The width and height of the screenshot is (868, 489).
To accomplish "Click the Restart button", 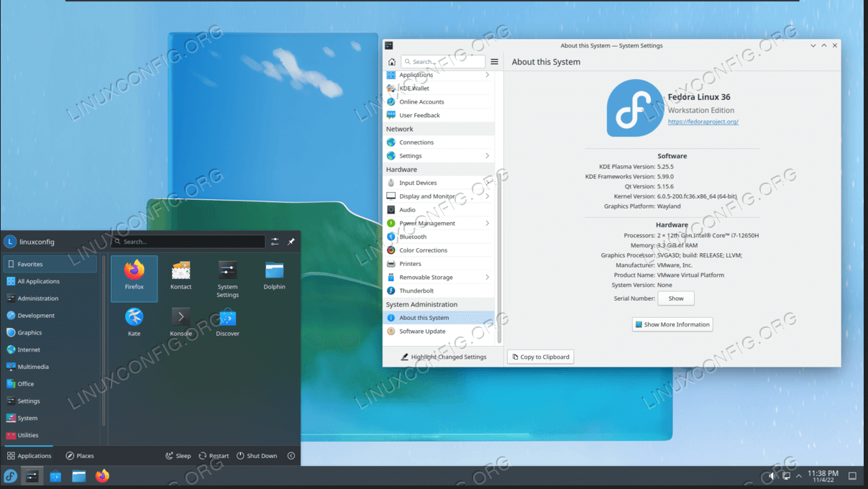I will point(214,456).
